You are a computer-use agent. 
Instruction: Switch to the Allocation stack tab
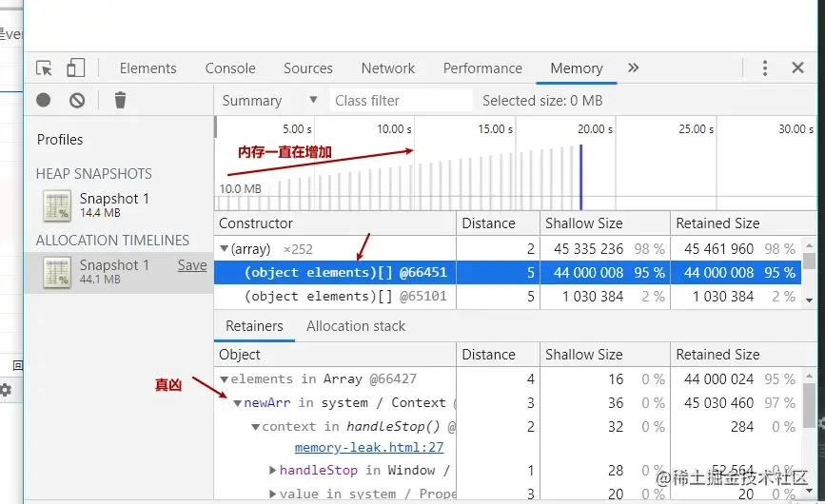[356, 326]
